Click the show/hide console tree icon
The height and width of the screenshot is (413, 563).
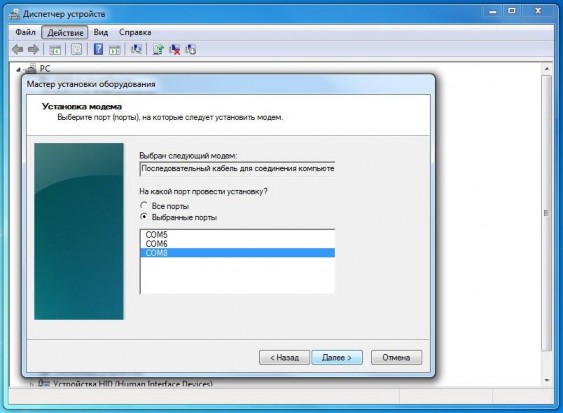point(55,50)
